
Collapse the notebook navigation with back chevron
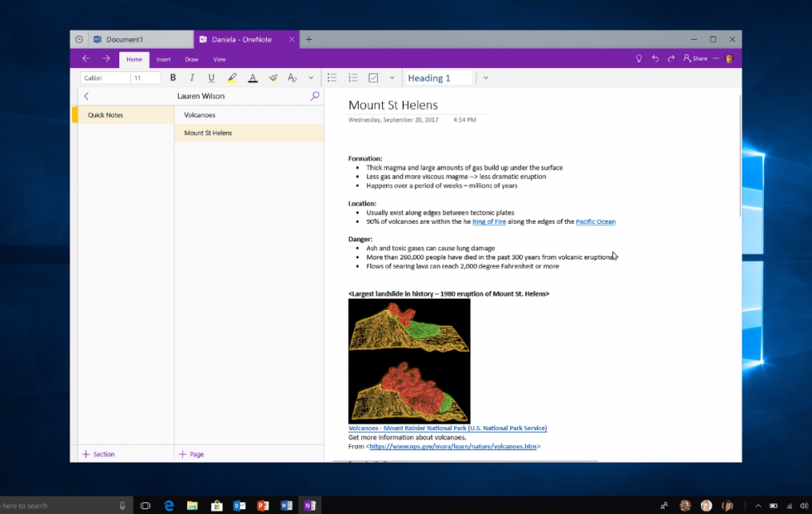(86, 96)
